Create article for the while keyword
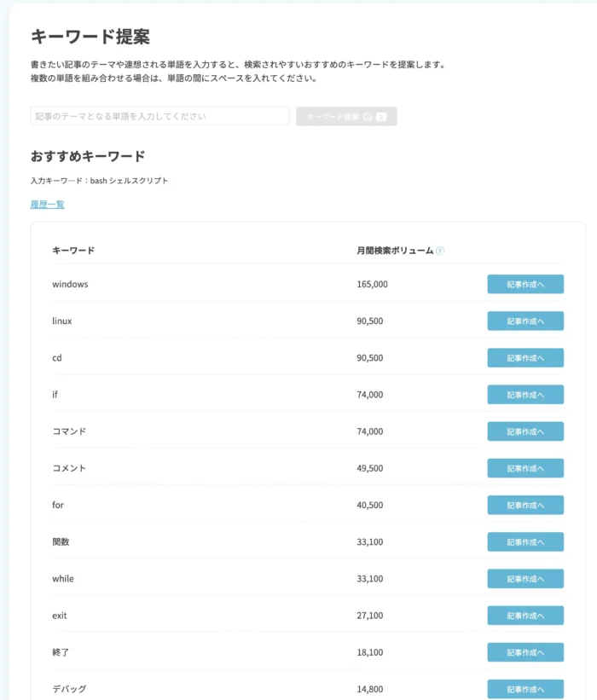Screen dimensions: 597x700 [x=525, y=579]
